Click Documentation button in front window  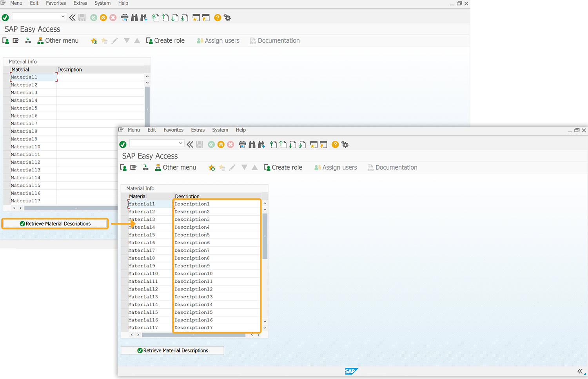tap(392, 168)
